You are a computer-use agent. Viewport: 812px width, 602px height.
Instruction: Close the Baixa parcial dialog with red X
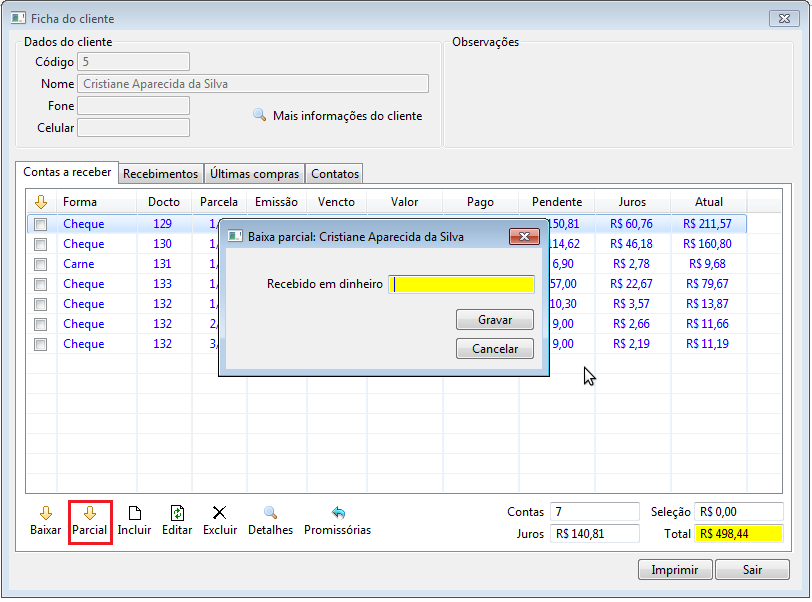(x=524, y=237)
